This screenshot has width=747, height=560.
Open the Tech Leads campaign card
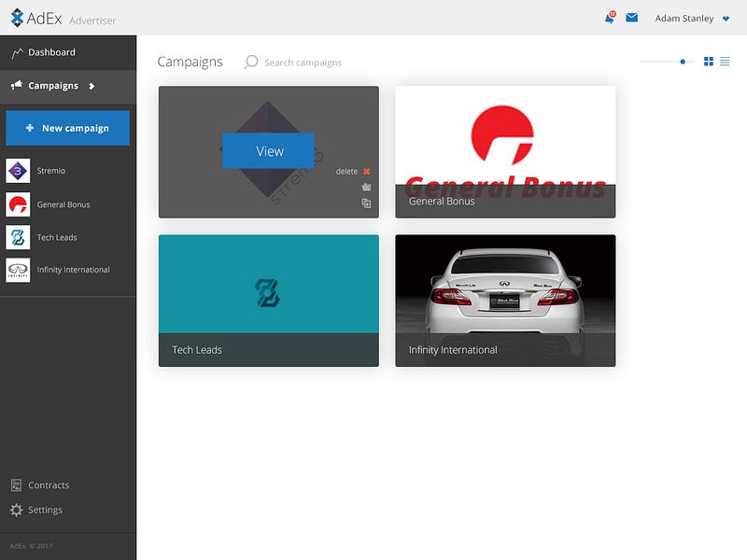[x=269, y=301]
